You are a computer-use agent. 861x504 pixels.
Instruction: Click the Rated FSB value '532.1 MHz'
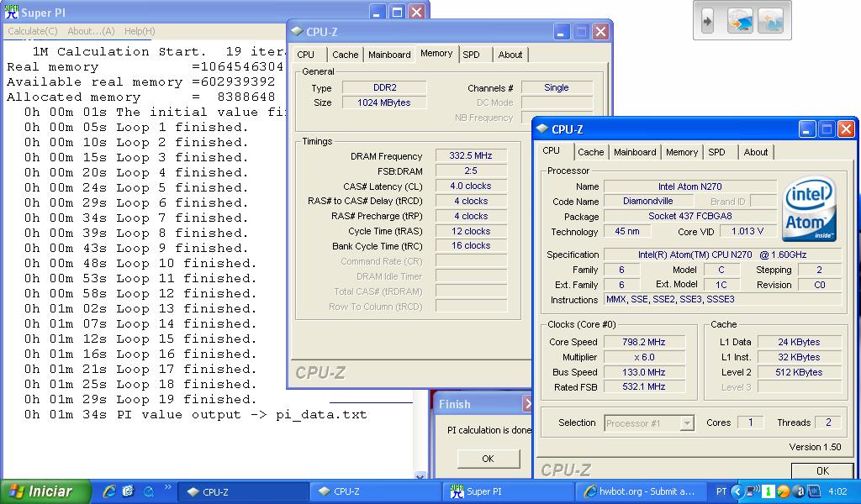pyautogui.click(x=643, y=386)
